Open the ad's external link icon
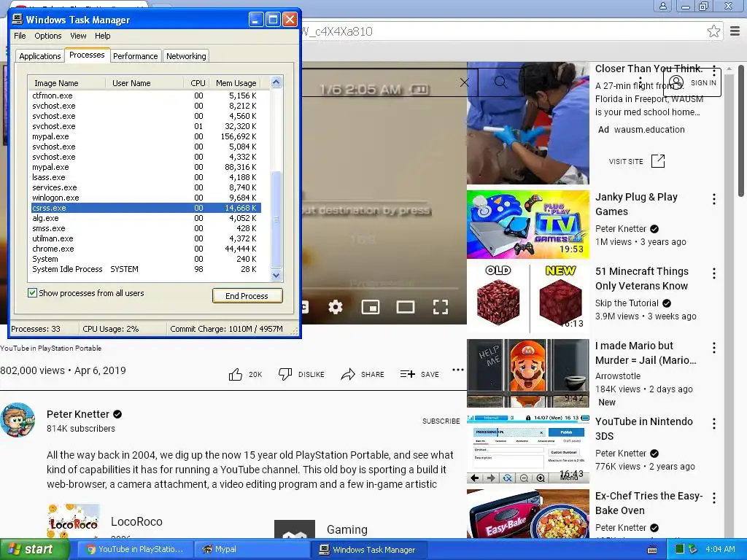747x560 pixels. (x=658, y=161)
